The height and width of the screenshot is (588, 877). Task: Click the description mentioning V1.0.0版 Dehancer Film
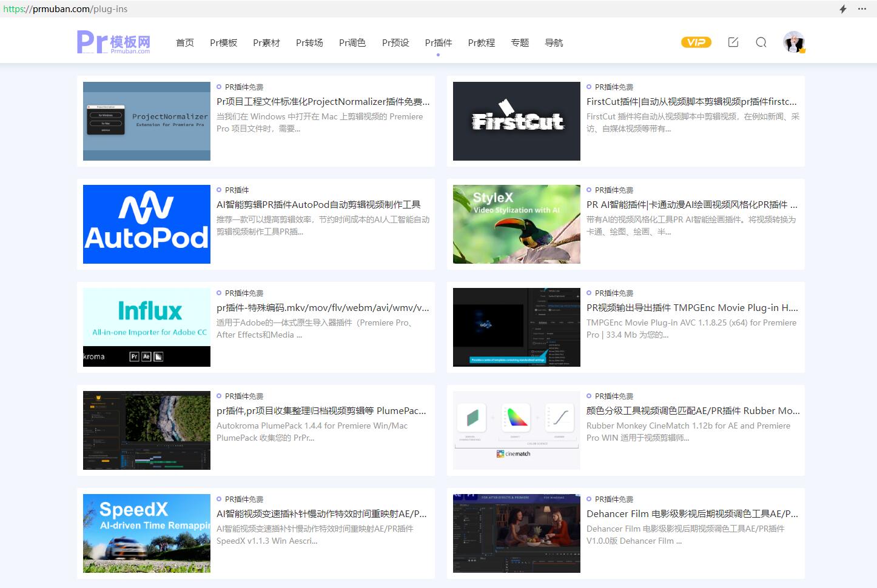[x=685, y=535]
